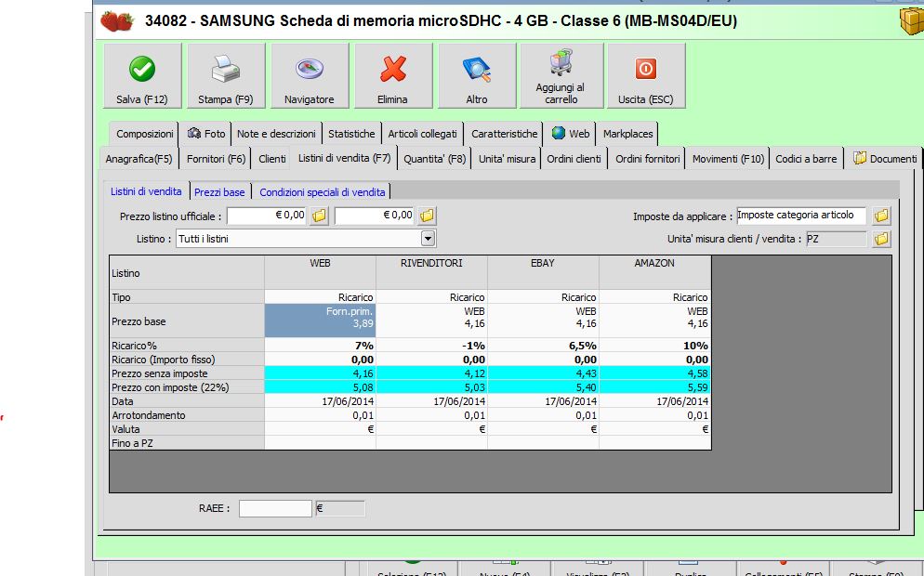Click the Uscita (ESC) power button
This screenshot has width=924, height=576.
click(646, 76)
